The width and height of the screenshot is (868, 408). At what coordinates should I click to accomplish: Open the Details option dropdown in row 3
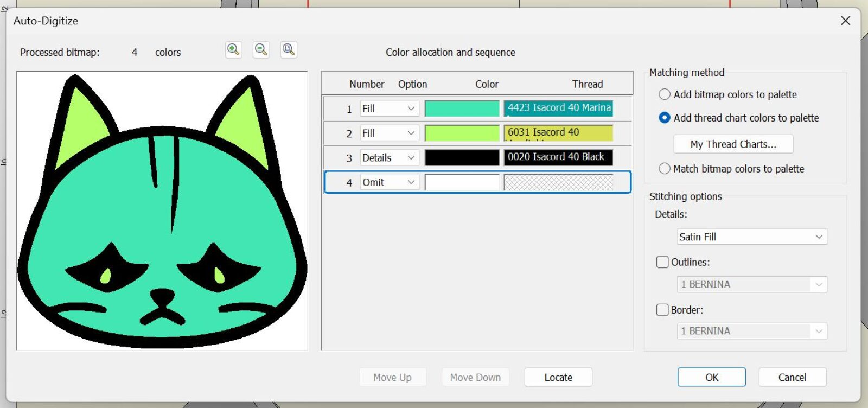(x=390, y=157)
